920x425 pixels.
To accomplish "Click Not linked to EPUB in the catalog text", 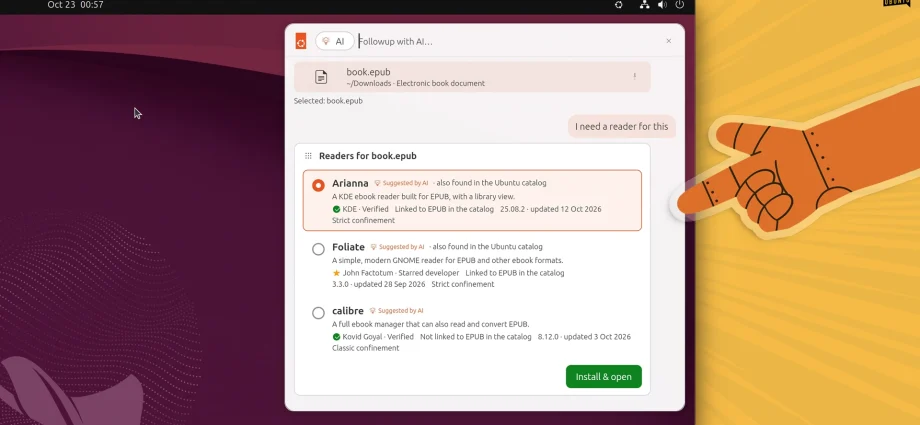I will [x=476, y=337].
